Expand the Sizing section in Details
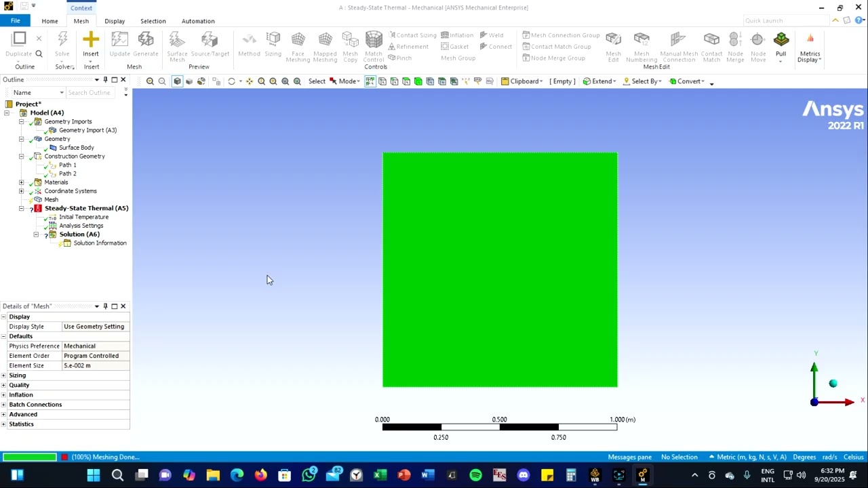 pos(4,375)
